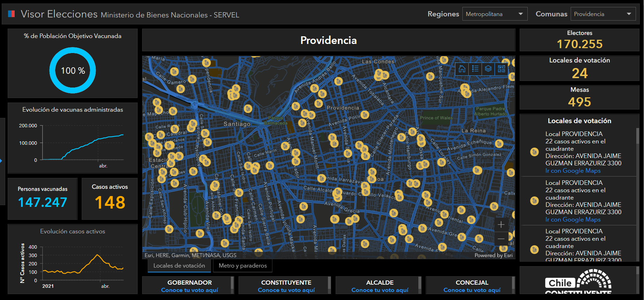The width and height of the screenshot is (644, 300).
Task: Click the Locales de votación list scrollbar
Action: pos(638,136)
